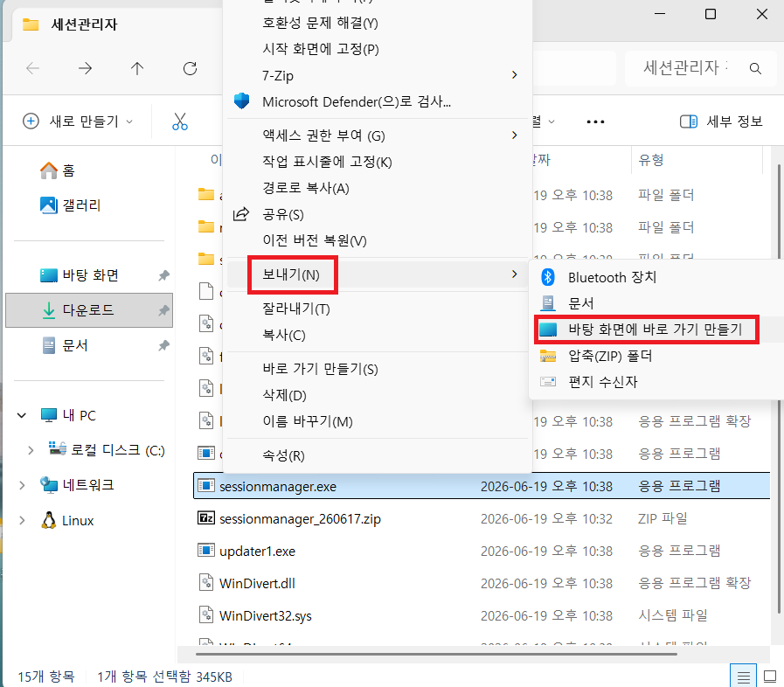Unpin 바탕 화면 using its pin icon

coord(163,275)
